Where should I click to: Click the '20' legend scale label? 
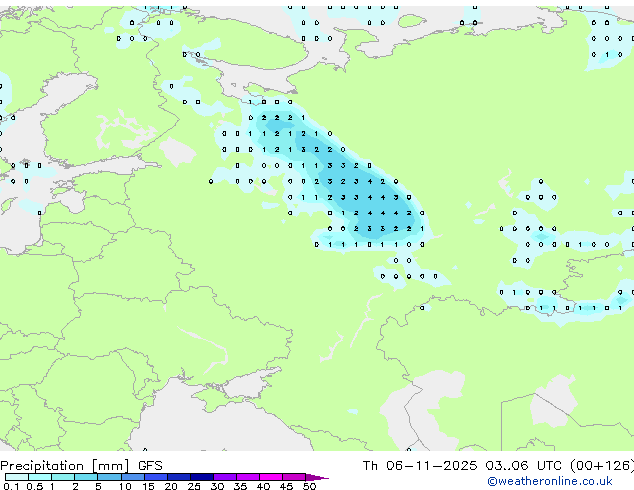[x=171, y=486]
